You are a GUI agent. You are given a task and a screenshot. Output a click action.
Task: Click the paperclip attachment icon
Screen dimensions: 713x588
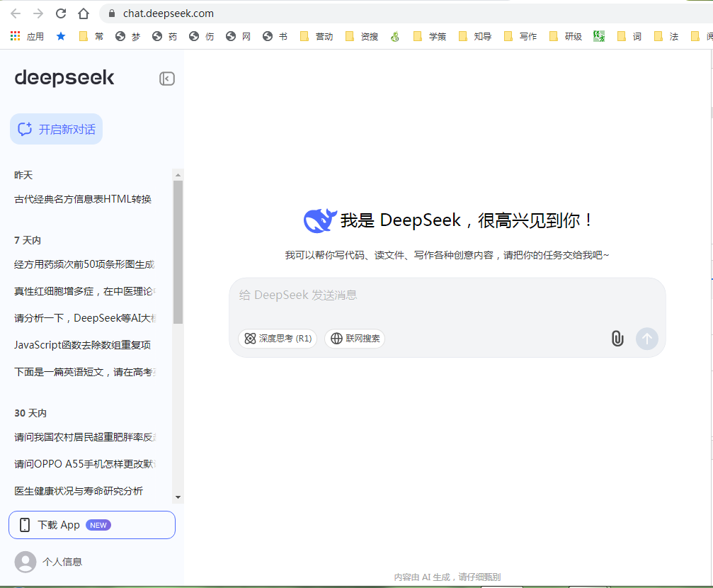[617, 339]
